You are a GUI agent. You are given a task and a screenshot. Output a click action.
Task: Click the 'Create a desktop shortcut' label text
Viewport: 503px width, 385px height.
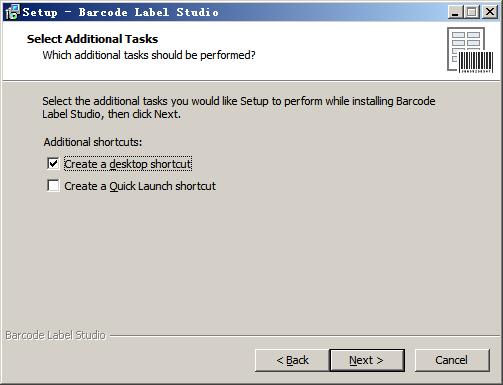[x=128, y=164]
